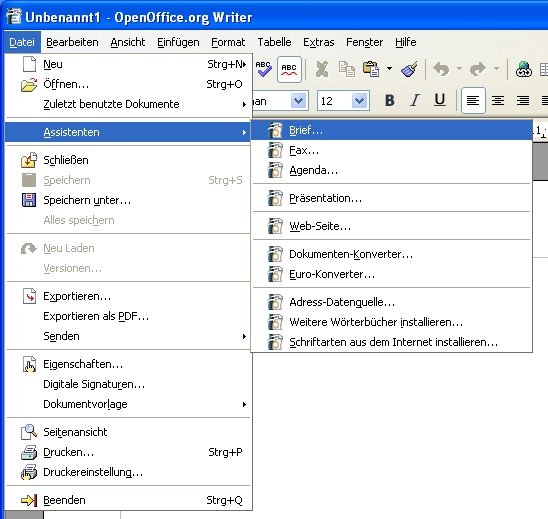Open the font size dropdown arrow
This screenshot has width=548, height=519.
click(360, 101)
